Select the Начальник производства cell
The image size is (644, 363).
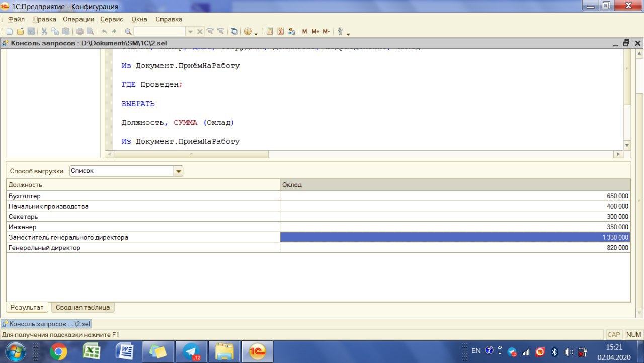143,206
